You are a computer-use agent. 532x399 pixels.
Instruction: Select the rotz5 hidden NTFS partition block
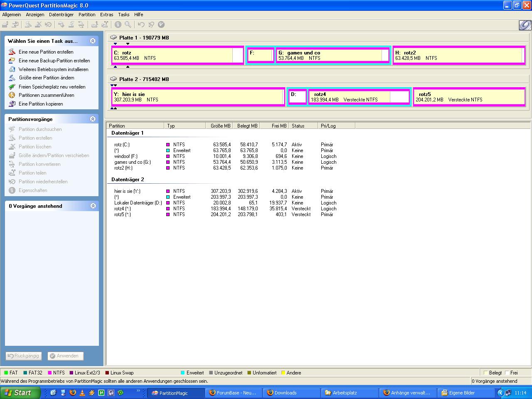pyautogui.click(x=469, y=97)
